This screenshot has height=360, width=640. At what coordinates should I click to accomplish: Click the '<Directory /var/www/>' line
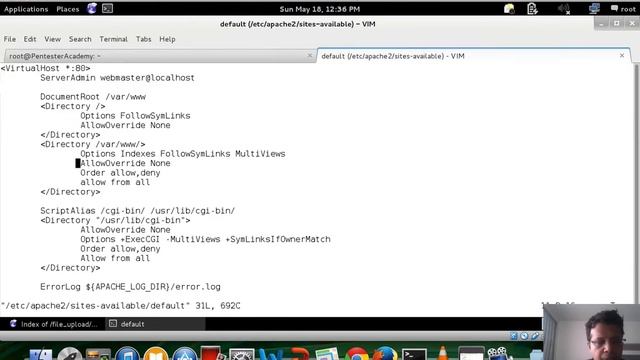(93, 144)
